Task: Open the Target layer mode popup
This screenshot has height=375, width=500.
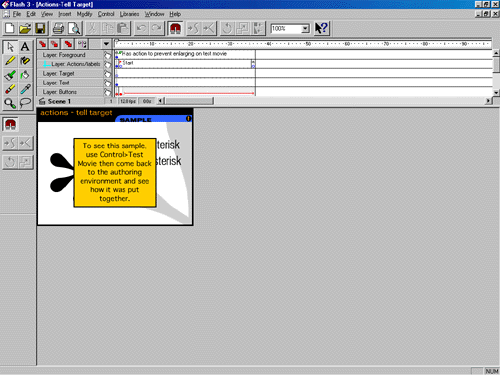Action: coord(107,73)
